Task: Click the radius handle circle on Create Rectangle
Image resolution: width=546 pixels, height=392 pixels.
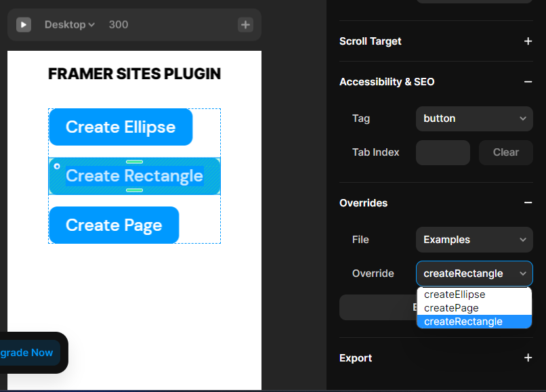Action: tap(57, 167)
